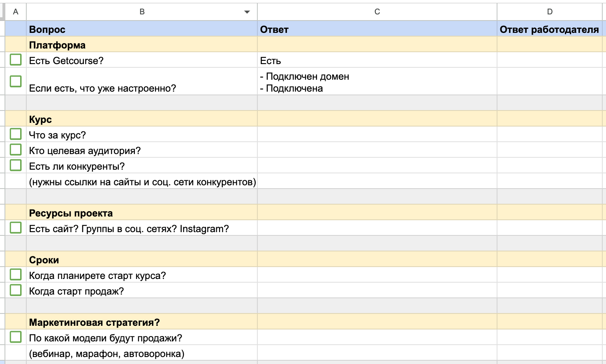Select the 'Ресурсы проекта' section heading cell

click(x=142, y=213)
